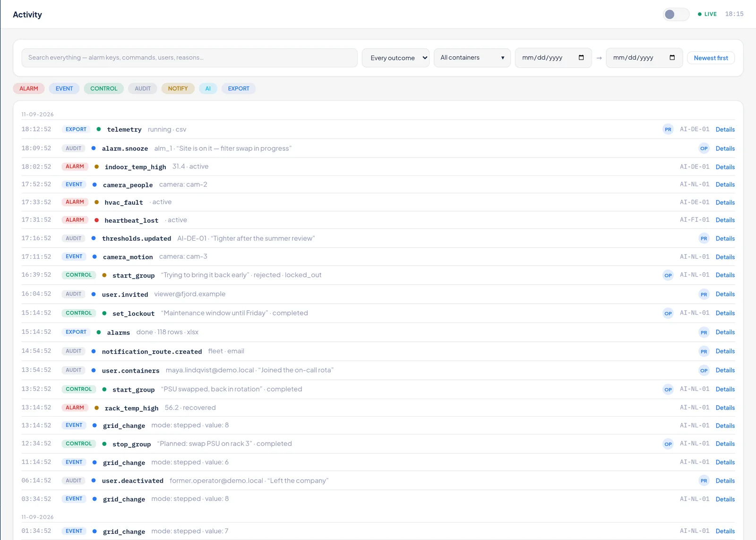Select the PR avatar on the alarms export row
The width and height of the screenshot is (756, 540).
(x=704, y=332)
